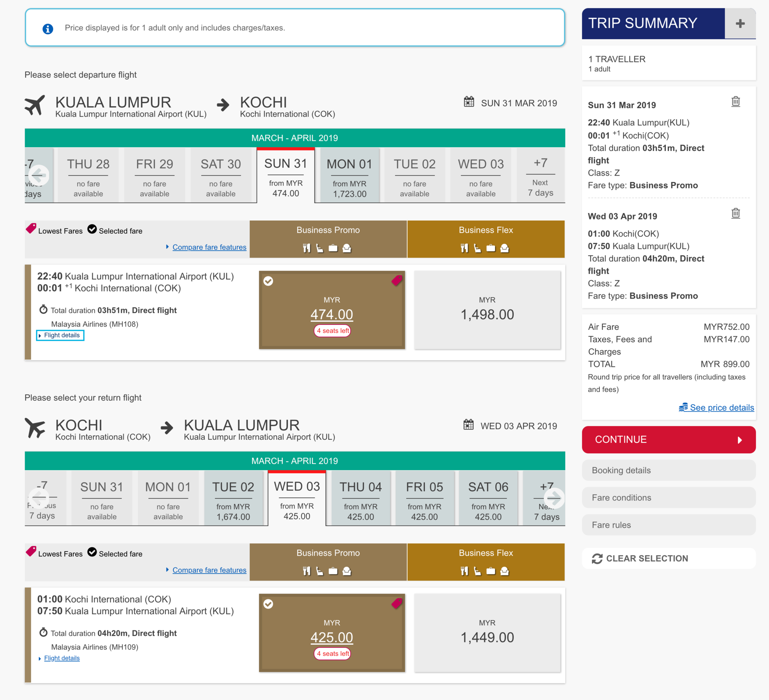
Task: Go to previous 7 days on departure dates
Action: pos(39,175)
